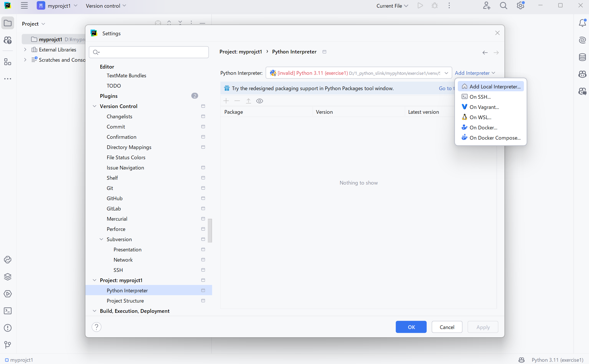Viewport: 589px width, 364px height.
Task: Open the Python Interpreter combo box
Action: coord(358,73)
